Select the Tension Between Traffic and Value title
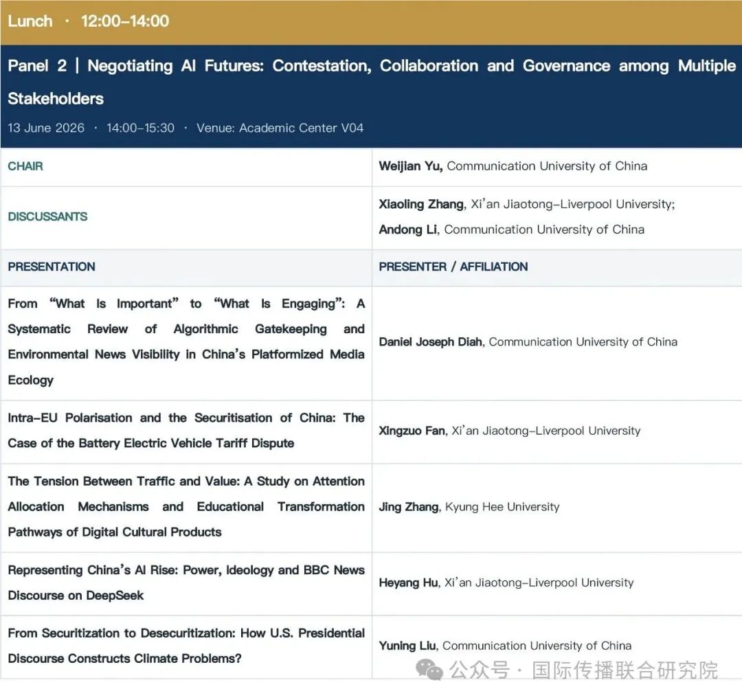The image size is (742, 700). [186, 506]
